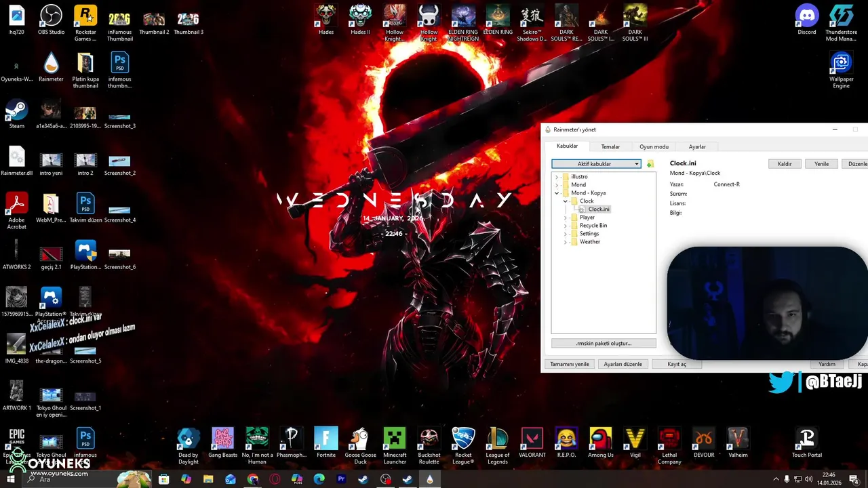
Task: Click the Rainmeter taskbar icon
Action: click(430, 479)
